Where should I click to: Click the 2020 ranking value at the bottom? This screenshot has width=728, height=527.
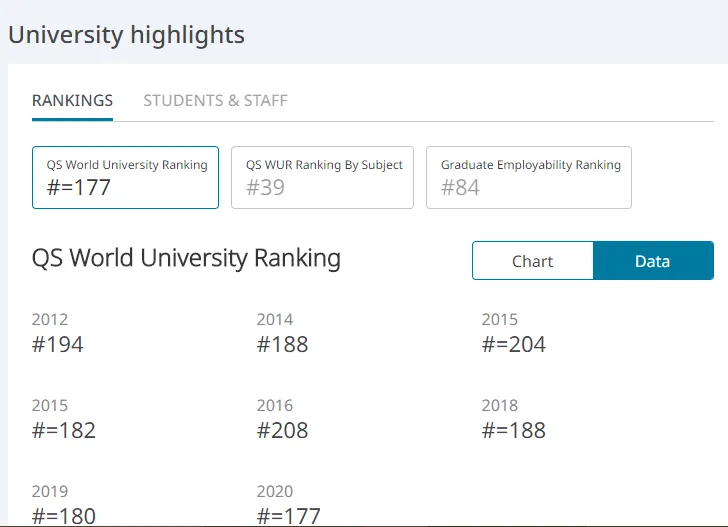click(x=288, y=516)
